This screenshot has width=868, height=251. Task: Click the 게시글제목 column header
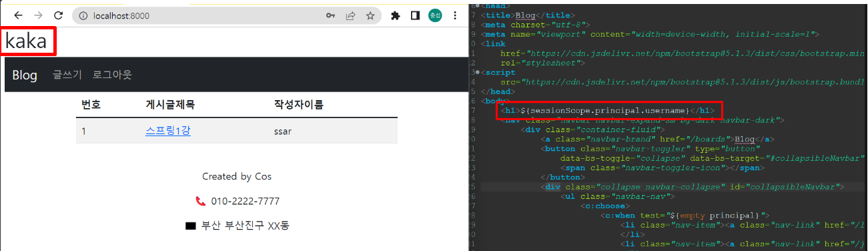click(x=171, y=105)
